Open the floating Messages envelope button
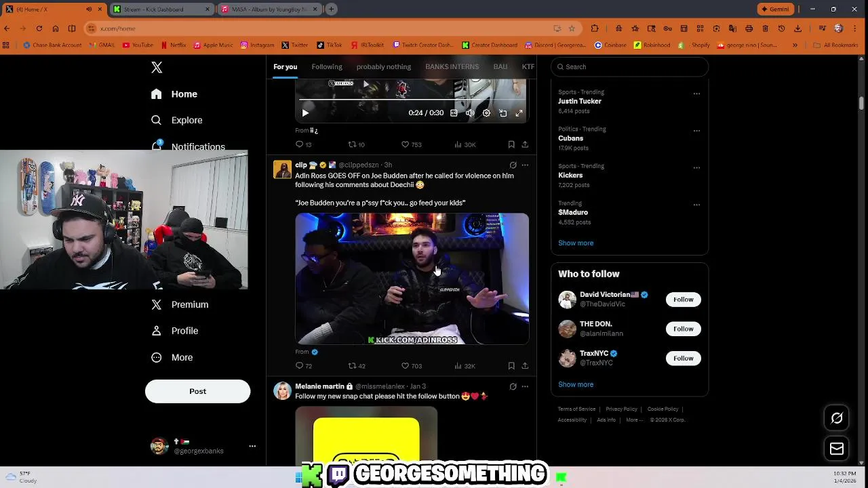 point(837,449)
